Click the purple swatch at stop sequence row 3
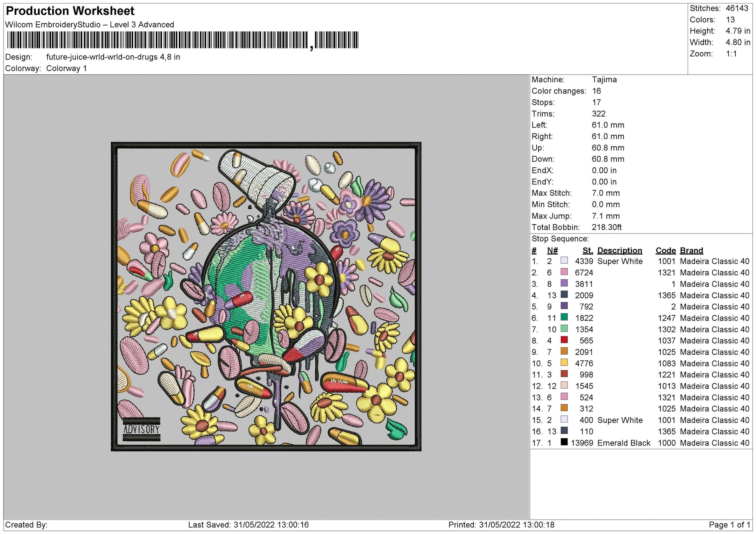 click(565, 284)
